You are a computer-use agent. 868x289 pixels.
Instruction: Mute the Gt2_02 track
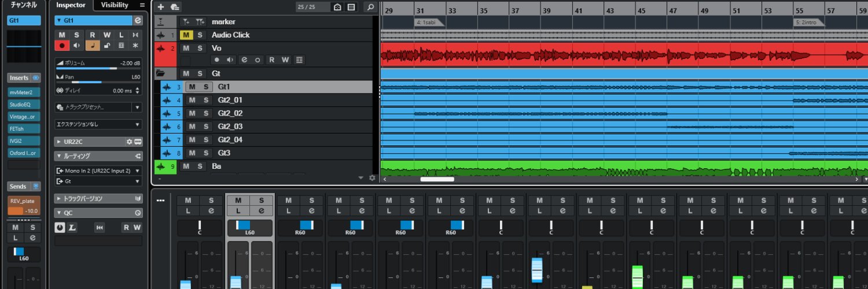(x=192, y=113)
